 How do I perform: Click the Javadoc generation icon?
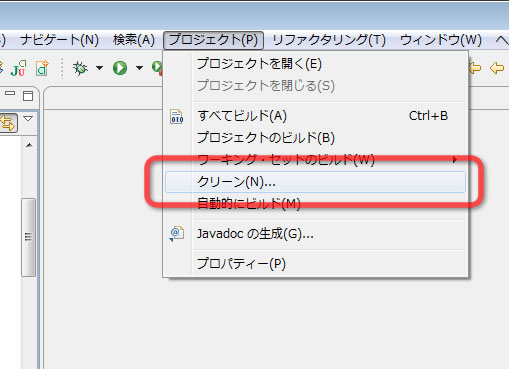click(x=177, y=234)
